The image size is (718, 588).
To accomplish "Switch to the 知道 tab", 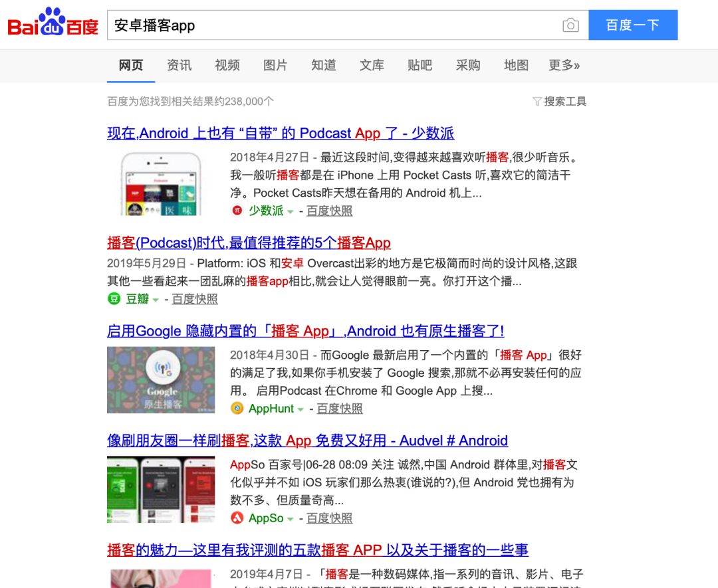I will point(323,65).
